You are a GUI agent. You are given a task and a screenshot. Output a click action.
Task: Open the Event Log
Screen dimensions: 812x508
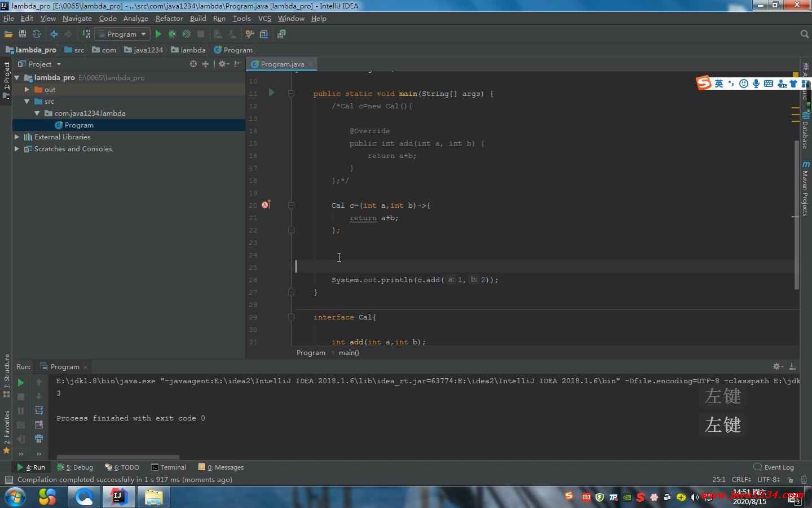coord(774,467)
